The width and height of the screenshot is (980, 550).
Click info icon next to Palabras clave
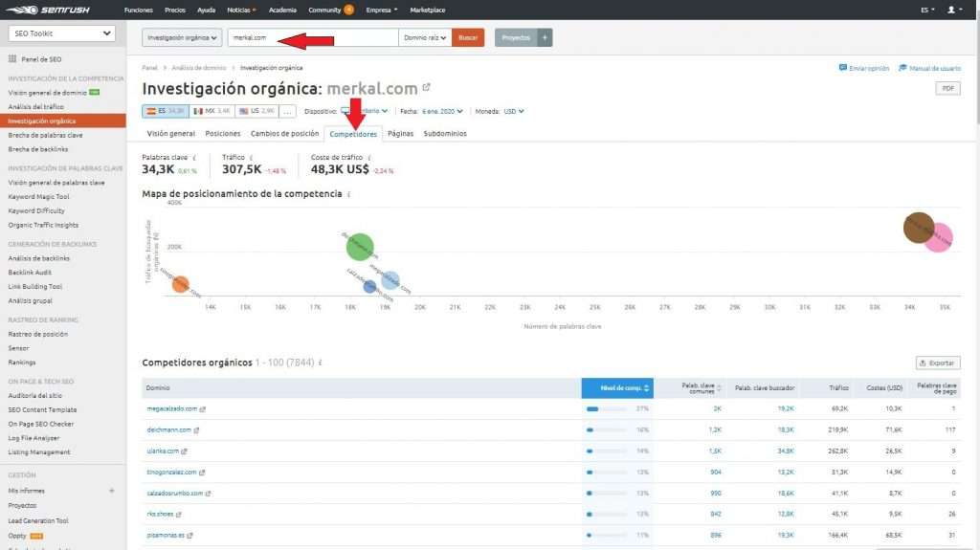(x=194, y=158)
